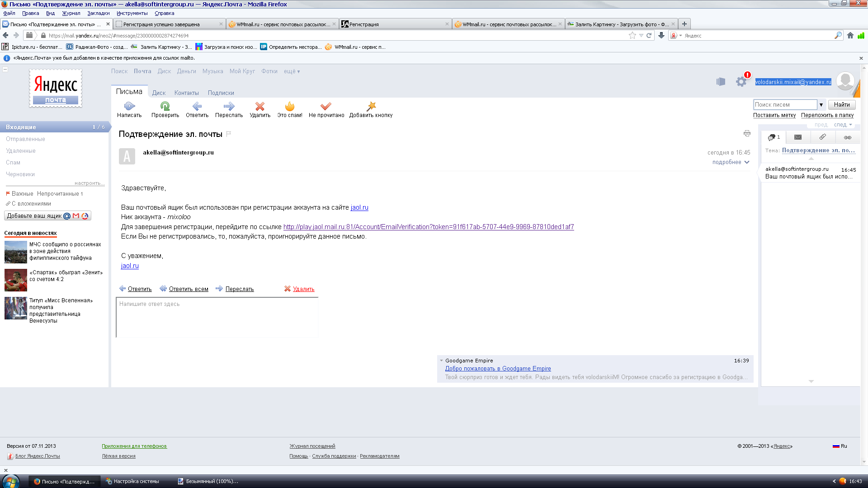The width and height of the screenshot is (868, 488).
Task: Open Файл menu
Action: tap(9, 13)
